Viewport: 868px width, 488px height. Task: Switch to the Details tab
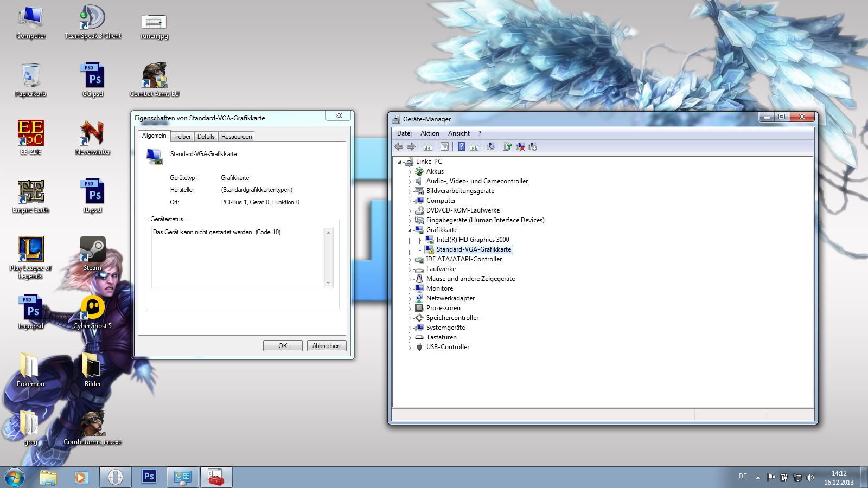(206, 137)
